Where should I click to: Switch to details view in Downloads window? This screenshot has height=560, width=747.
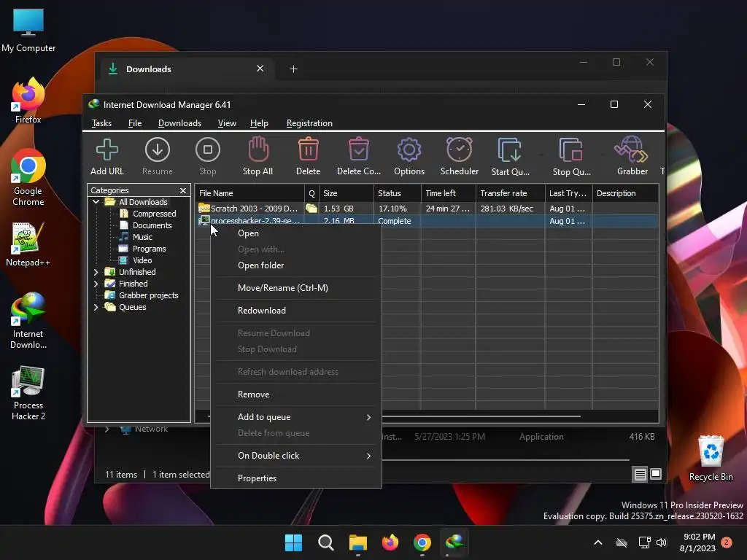(640, 474)
